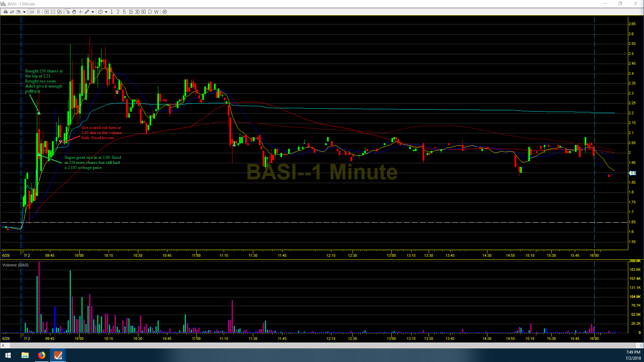644x362 pixels.
Task: Select the Weekly W interval
Action: pyautogui.click(x=156, y=12)
